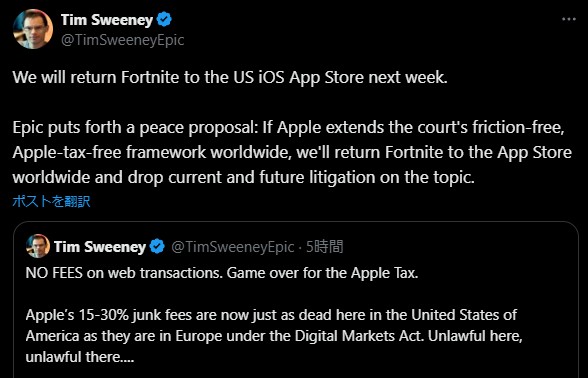Click the verified badge beside Tim Sweeney

(164, 20)
